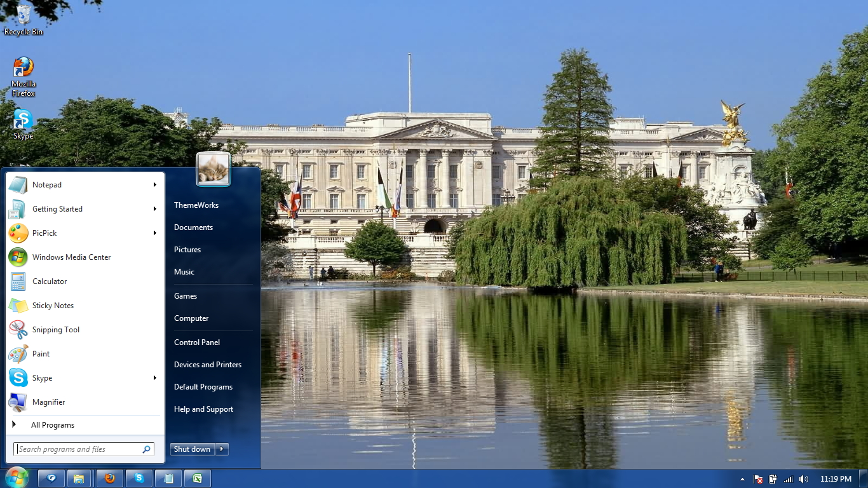Screen dimensions: 868x488
Task: Start the Magnifier tool
Action: [x=49, y=402]
